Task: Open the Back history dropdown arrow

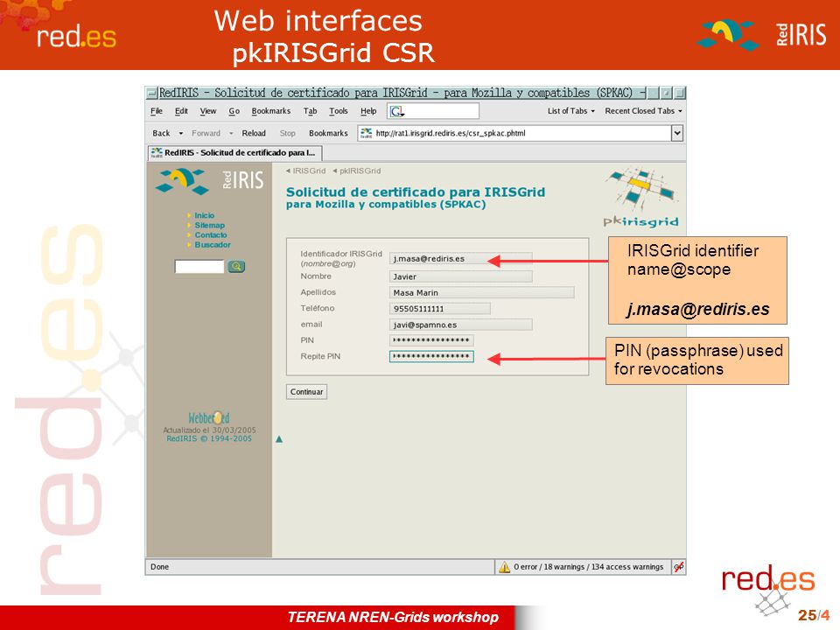Action: point(181,133)
